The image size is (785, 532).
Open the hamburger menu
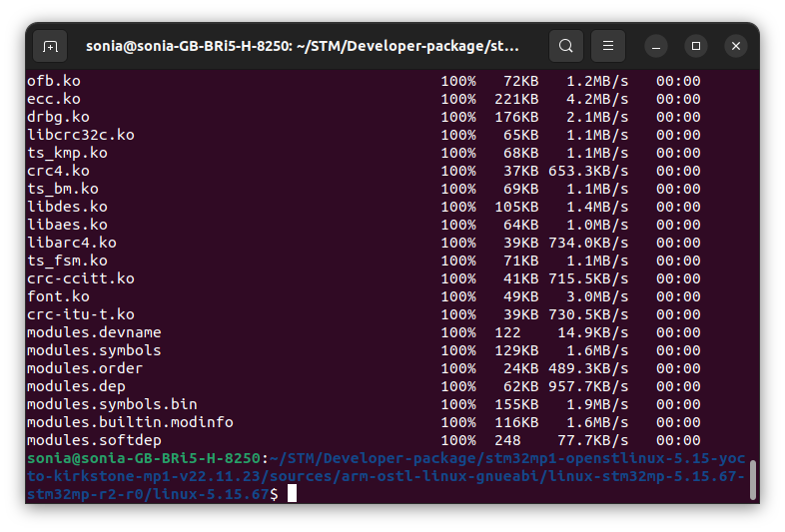(x=608, y=46)
